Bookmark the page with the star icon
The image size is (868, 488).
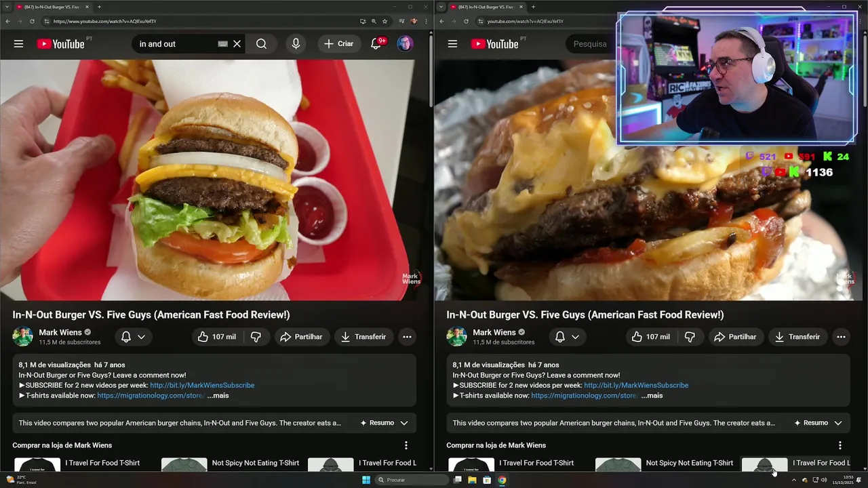(x=384, y=21)
